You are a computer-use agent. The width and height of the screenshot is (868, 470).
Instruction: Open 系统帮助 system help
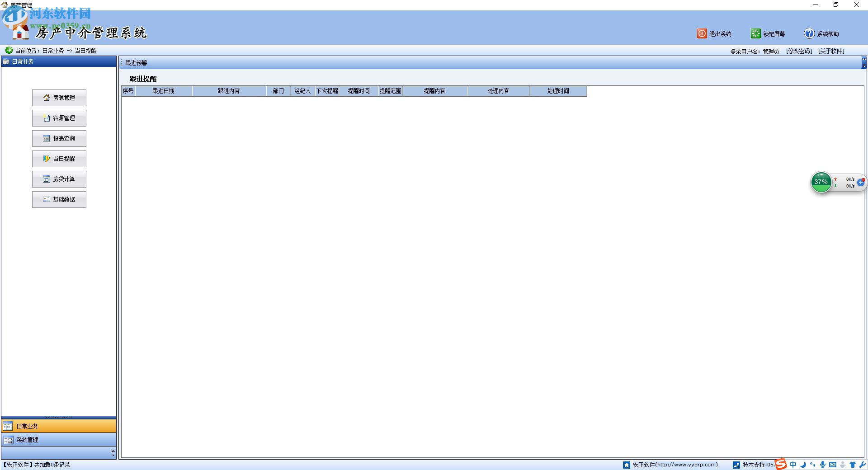821,33
